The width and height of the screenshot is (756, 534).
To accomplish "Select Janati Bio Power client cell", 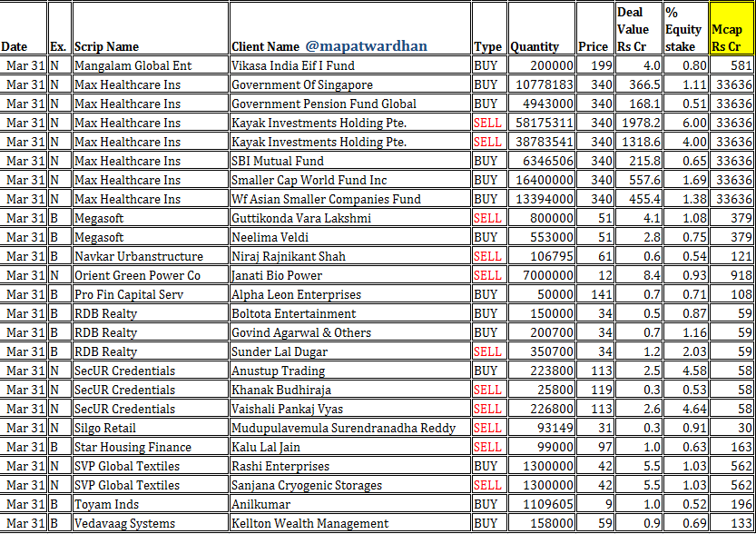I will 350,275.
